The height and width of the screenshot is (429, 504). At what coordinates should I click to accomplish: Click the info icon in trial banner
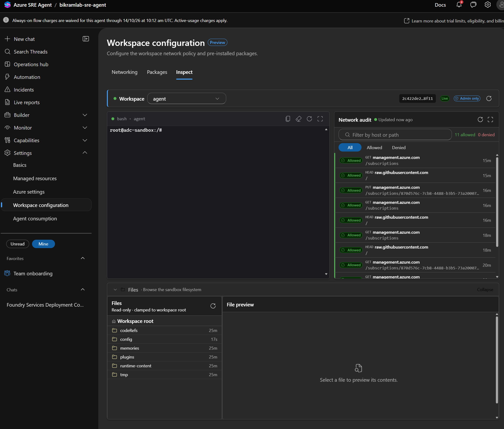pos(6,20)
